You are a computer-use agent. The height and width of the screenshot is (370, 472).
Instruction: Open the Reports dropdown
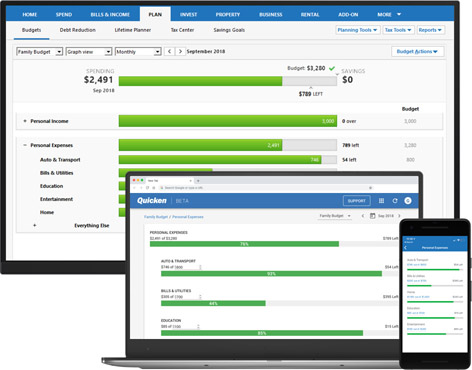tap(430, 30)
